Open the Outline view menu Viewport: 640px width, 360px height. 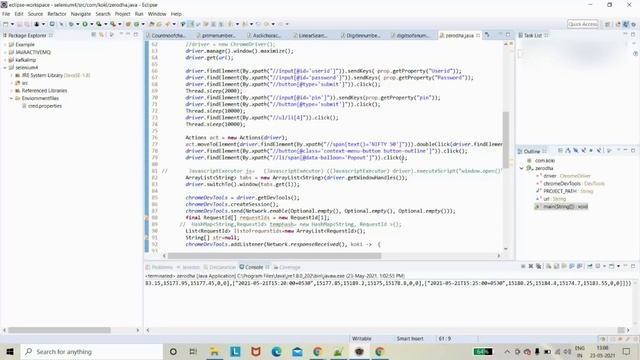click(610, 151)
